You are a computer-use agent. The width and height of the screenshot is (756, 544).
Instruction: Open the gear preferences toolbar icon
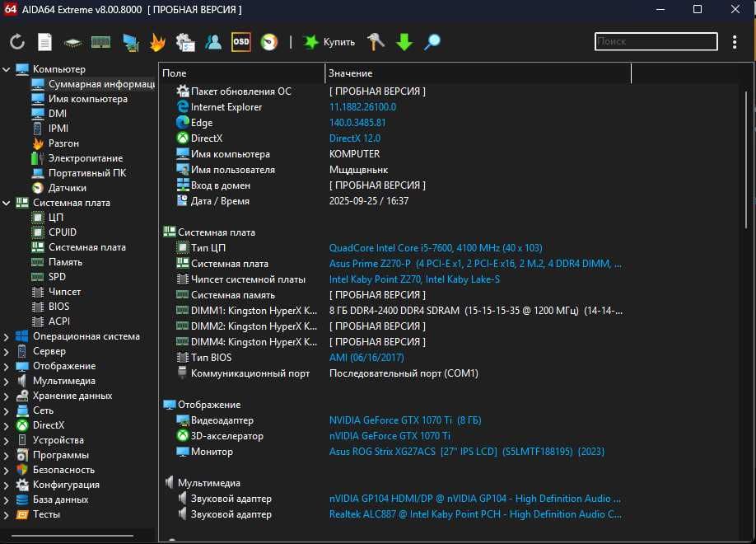(185, 42)
